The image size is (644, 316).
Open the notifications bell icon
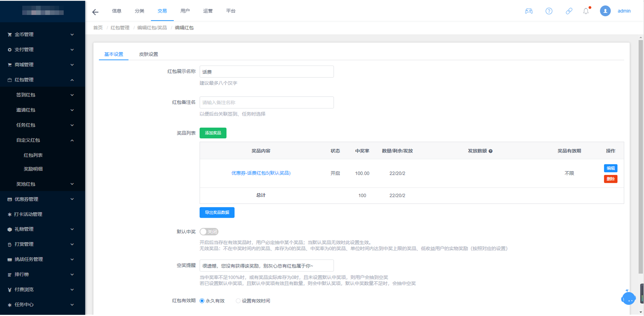pos(586,11)
